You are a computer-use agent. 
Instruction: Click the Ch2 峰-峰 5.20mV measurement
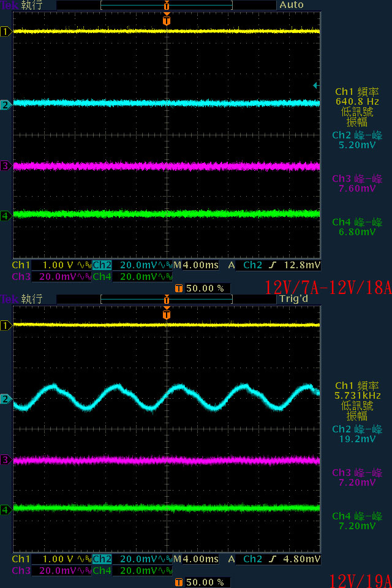357,140
